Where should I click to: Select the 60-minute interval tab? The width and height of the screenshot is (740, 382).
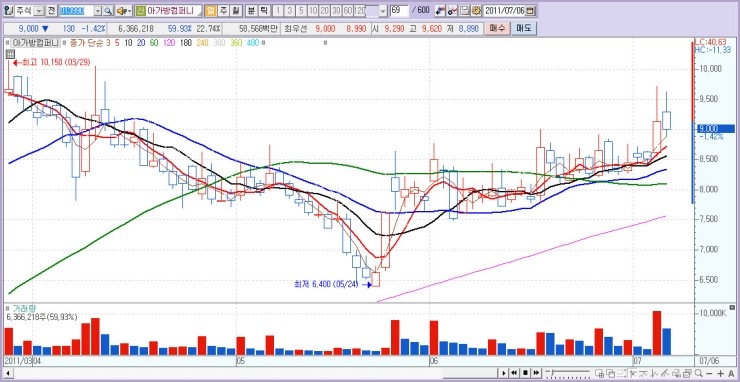point(348,10)
